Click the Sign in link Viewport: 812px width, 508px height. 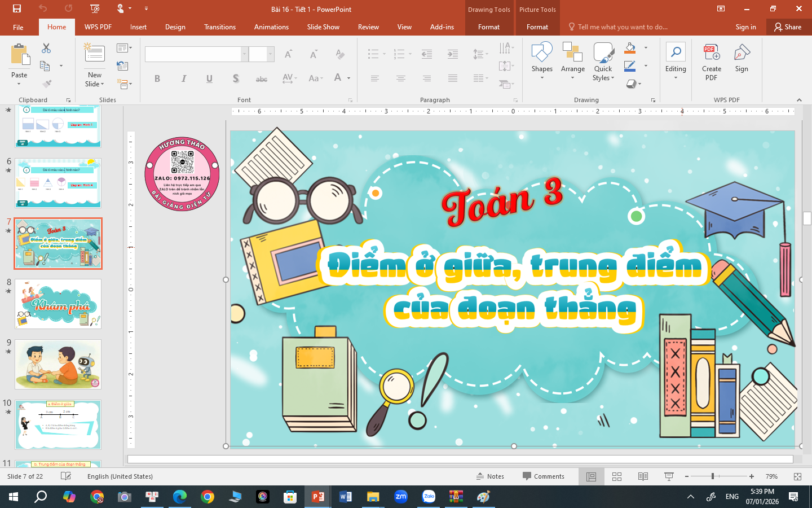pos(745,27)
